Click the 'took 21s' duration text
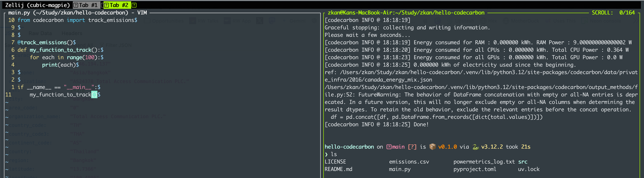 (x=518, y=147)
